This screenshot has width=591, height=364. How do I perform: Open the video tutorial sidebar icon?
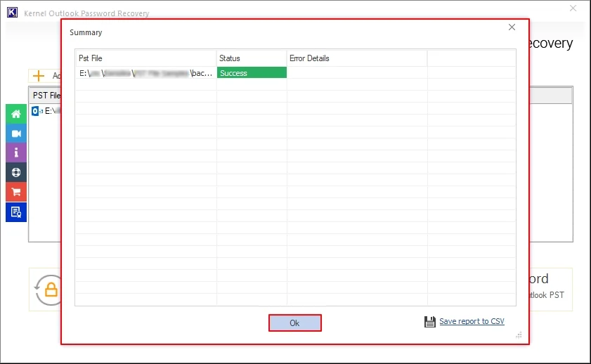click(x=16, y=134)
